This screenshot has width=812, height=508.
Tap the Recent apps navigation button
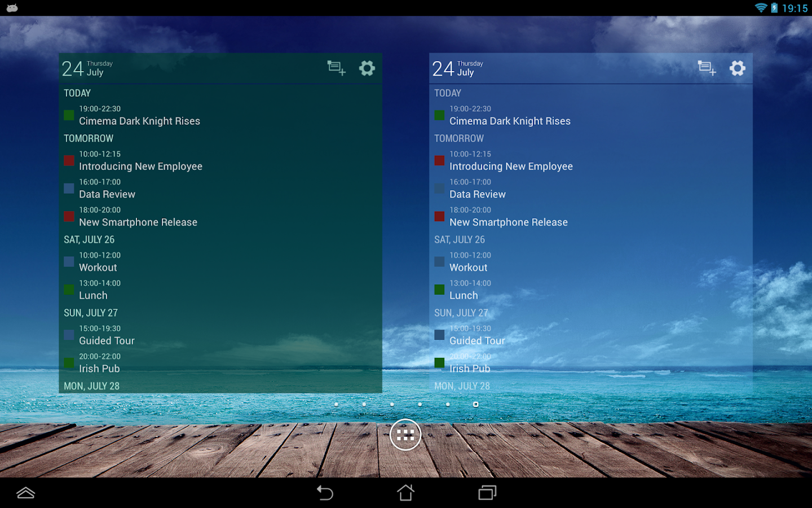coord(487,493)
